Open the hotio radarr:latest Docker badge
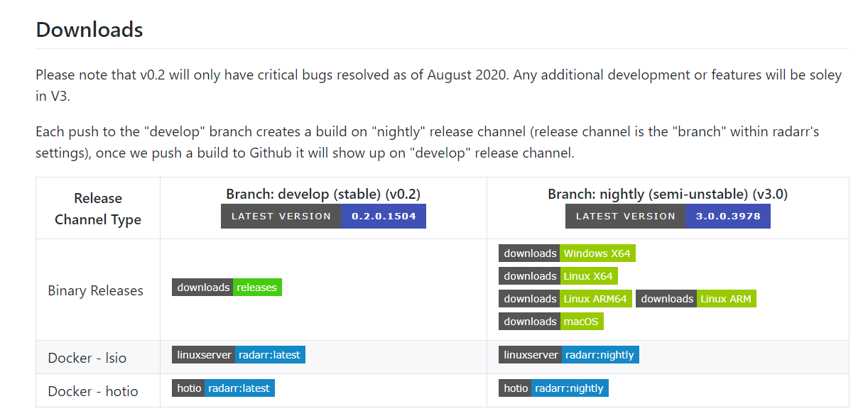This screenshot has height=416, width=868. tap(224, 388)
